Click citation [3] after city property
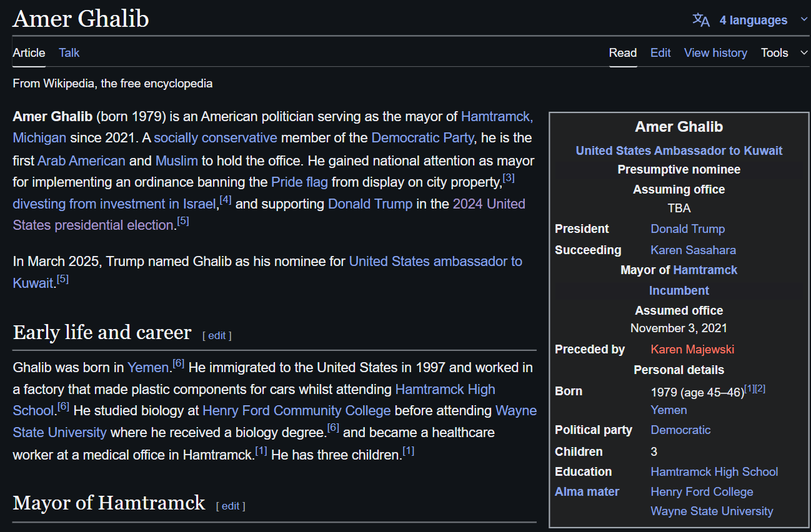The width and height of the screenshot is (811, 532). point(509,178)
